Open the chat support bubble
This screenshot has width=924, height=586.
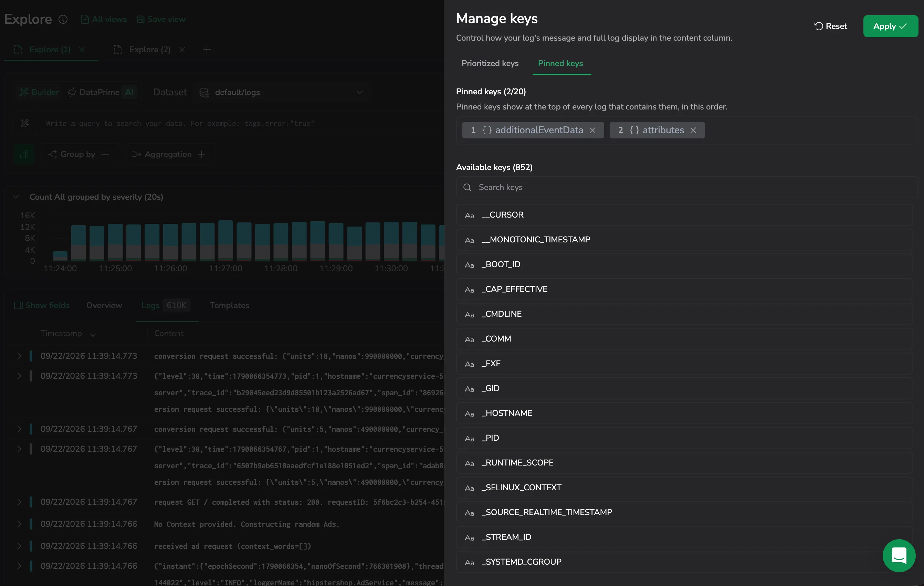point(899,555)
